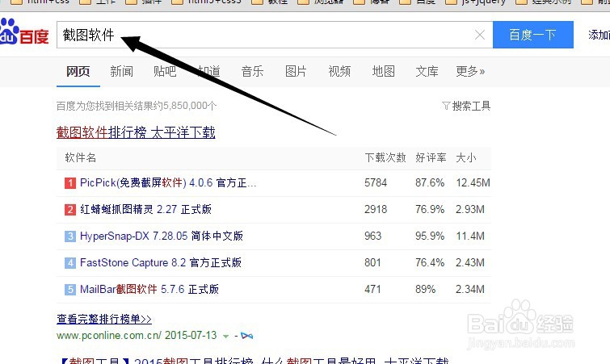The height and width of the screenshot is (364, 610).
Task: Expand dropdown arrow beside pconline URL
Action: (225, 336)
